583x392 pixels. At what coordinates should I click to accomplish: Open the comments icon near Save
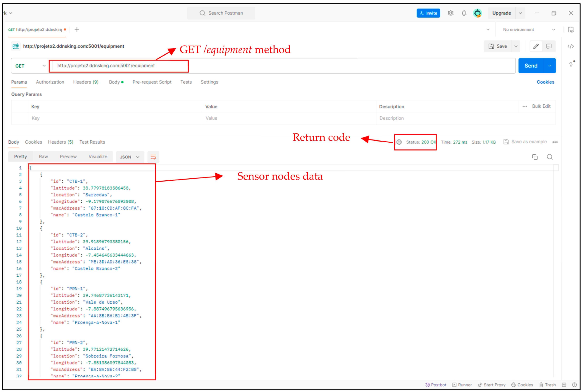[x=548, y=46]
